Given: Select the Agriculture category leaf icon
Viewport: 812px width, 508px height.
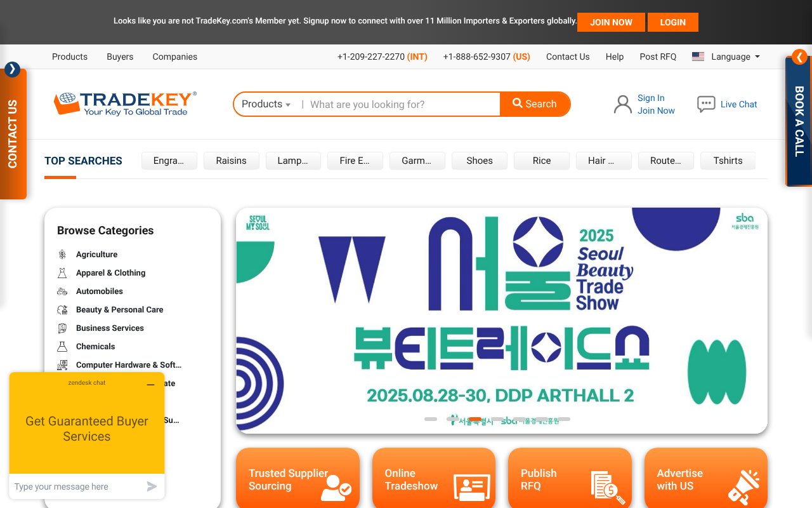Looking at the screenshot, I should click(x=62, y=254).
